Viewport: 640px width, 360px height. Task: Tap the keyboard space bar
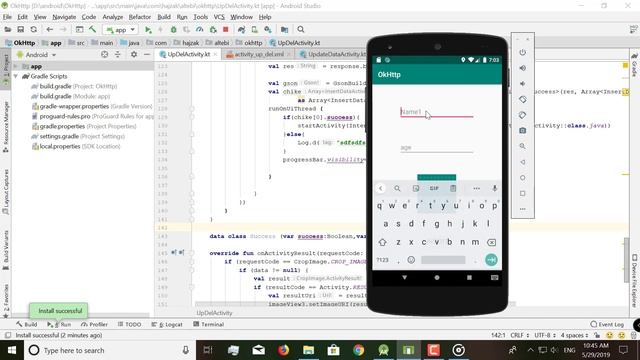[443, 260]
